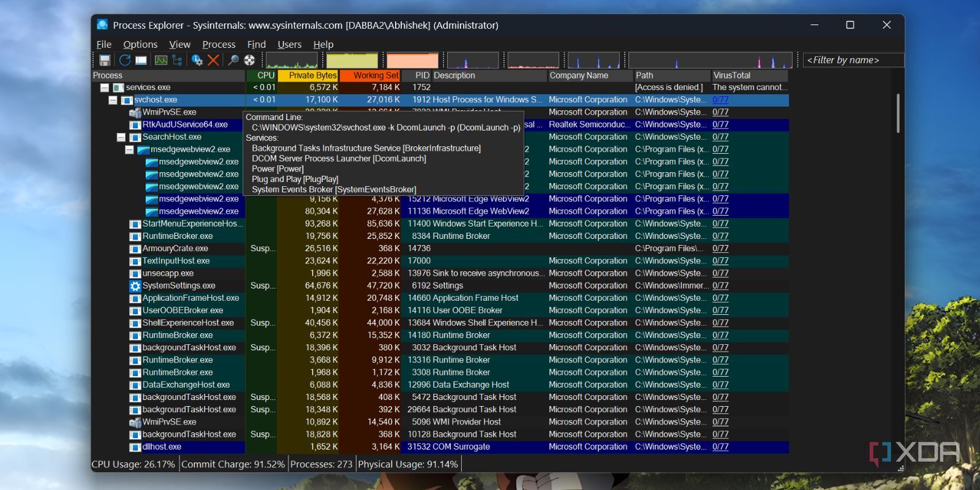This screenshot has height=490, width=980.
Task: Click the Processes: 273 status entry
Action: (x=322, y=464)
